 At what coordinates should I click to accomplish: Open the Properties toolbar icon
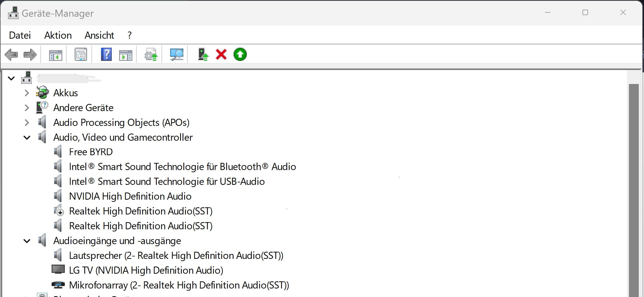81,55
